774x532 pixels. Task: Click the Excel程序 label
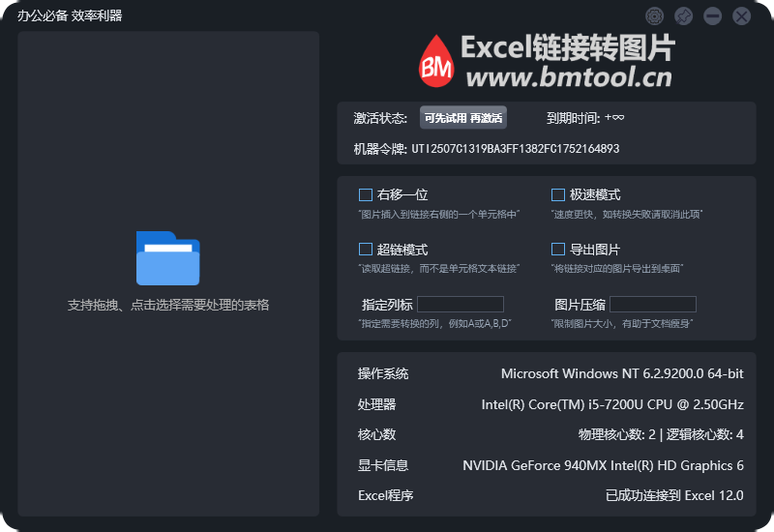point(385,495)
